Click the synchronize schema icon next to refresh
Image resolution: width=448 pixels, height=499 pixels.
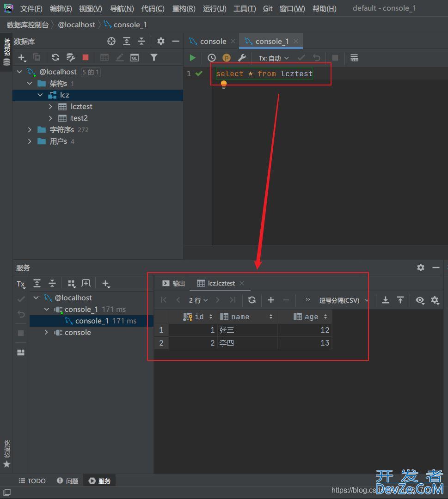pyautogui.click(x=70, y=57)
